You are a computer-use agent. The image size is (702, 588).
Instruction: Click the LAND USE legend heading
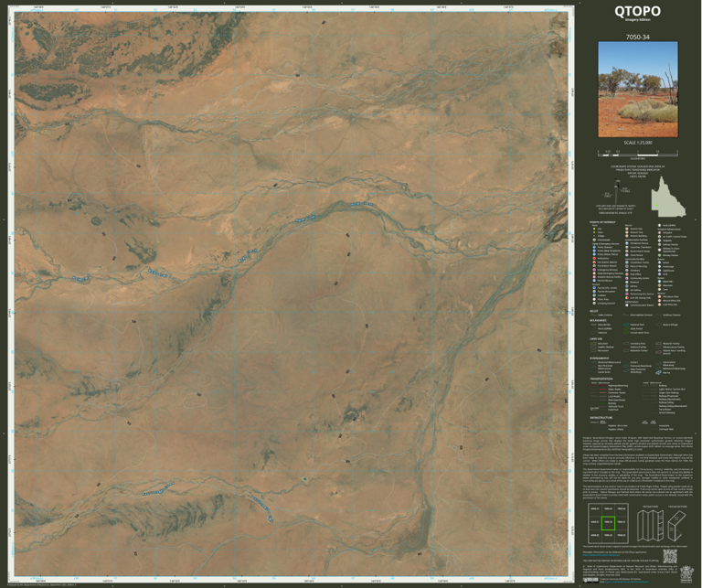[596, 339]
